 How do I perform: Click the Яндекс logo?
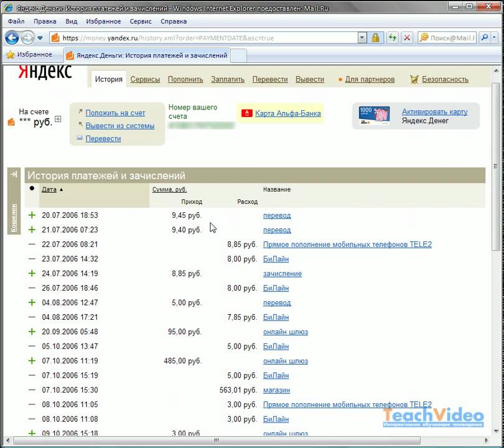coord(45,72)
